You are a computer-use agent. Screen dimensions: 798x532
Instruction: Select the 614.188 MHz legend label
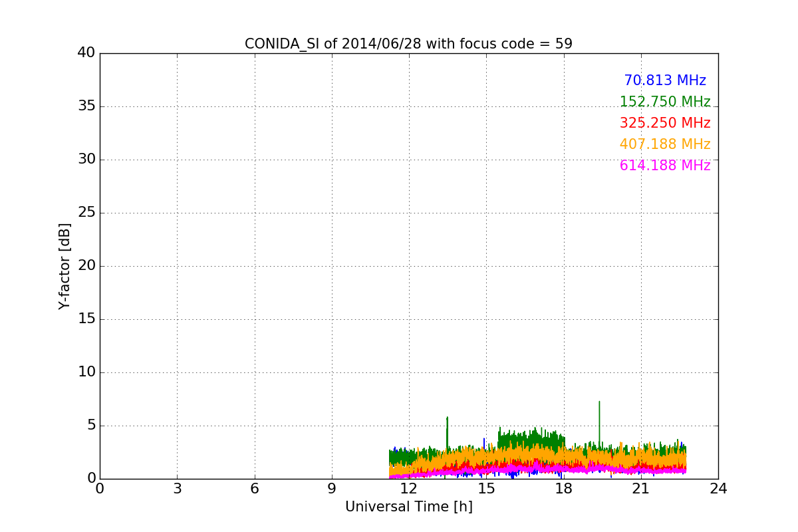[665, 166]
